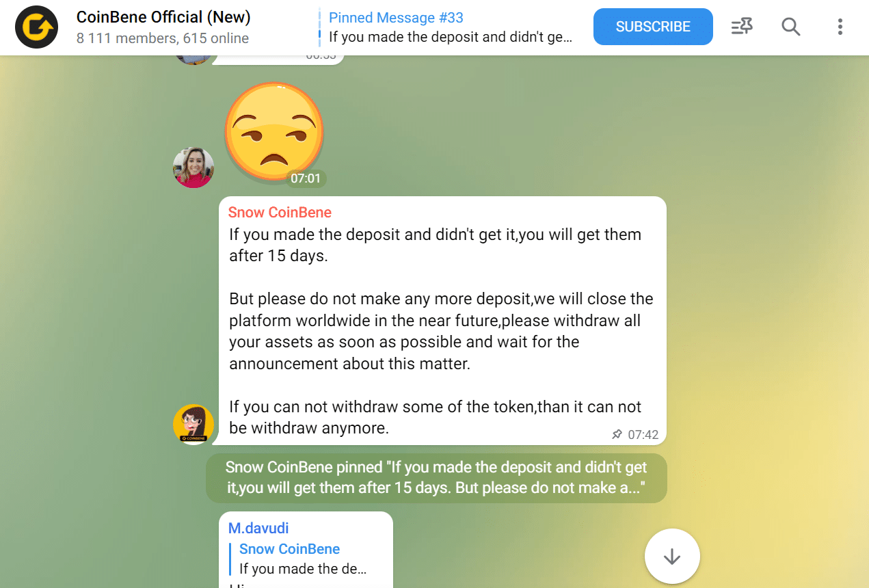Search in this chat
Screen dimensions: 869x588
click(791, 27)
